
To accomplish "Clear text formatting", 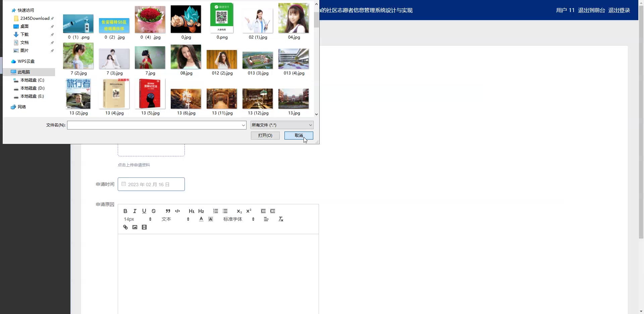I will (x=281, y=219).
